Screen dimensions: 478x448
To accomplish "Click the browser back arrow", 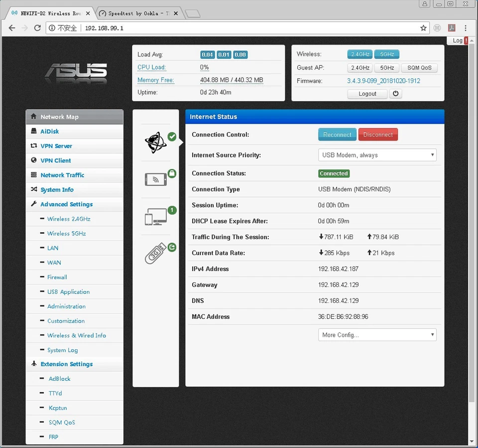I will click(x=12, y=28).
